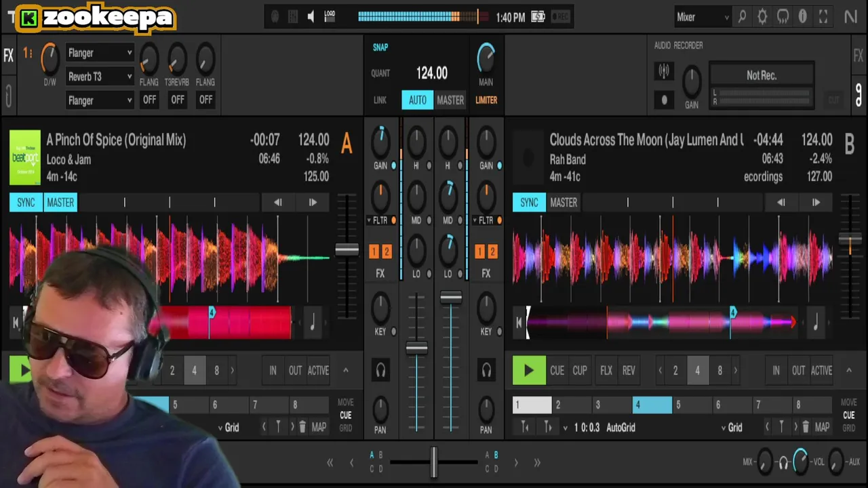Screen dimensions: 868x488
Task: Toggle Deck B headphone cue button
Action: pos(486,370)
